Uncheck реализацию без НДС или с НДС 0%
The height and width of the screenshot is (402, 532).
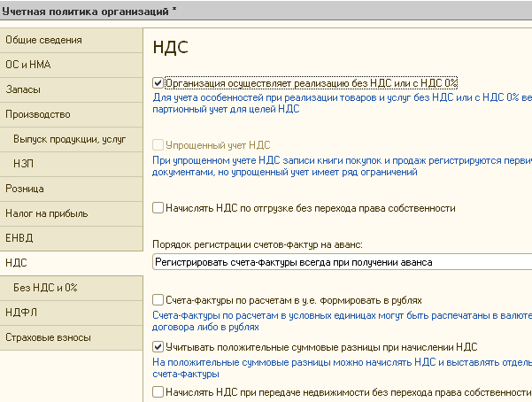tap(158, 83)
